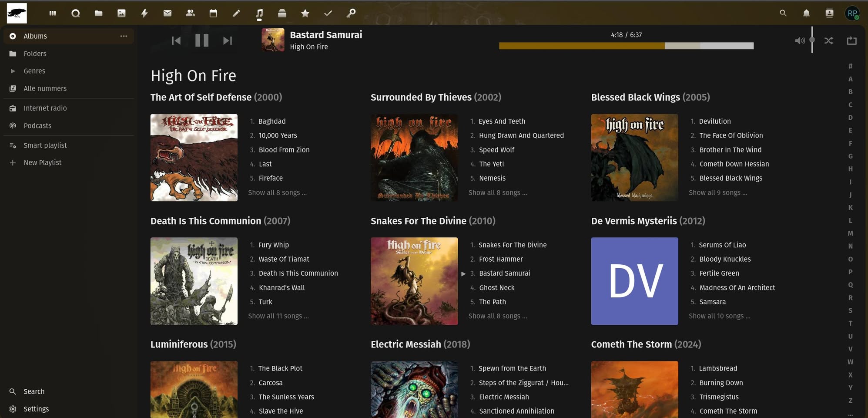
Task: Open Internet radio in sidebar
Action: [69, 108]
